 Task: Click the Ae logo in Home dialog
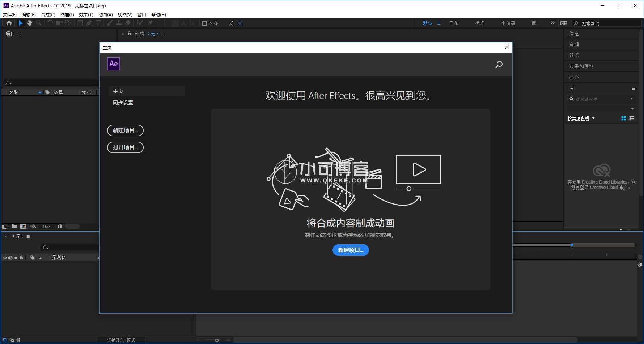click(x=114, y=64)
